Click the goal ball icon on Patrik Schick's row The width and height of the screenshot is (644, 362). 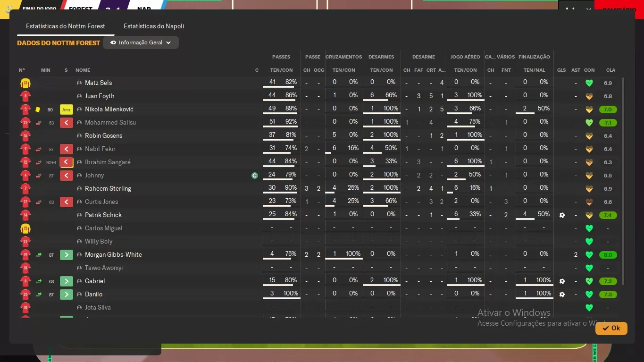click(562, 215)
